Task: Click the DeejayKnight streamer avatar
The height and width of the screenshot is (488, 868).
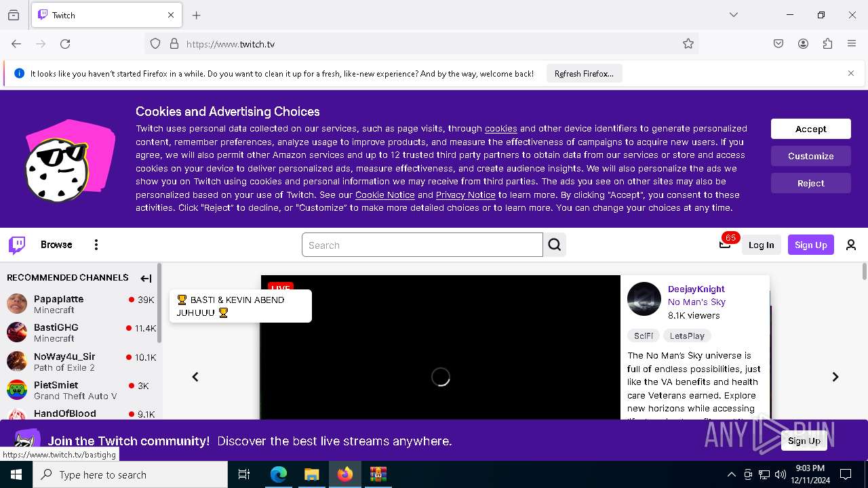Action: [644, 299]
